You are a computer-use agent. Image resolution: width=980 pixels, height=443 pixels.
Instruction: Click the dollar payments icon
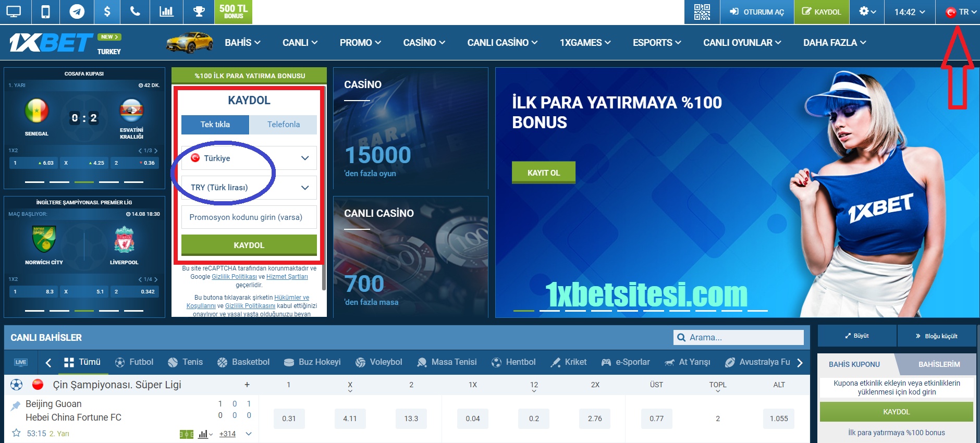tap(107, 11)
